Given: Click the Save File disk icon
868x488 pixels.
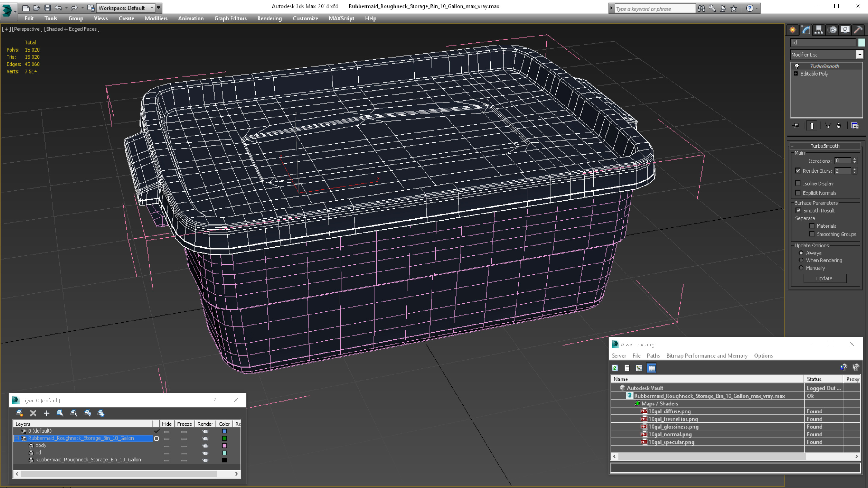Looking at the screenshot, I should (48, 8).
